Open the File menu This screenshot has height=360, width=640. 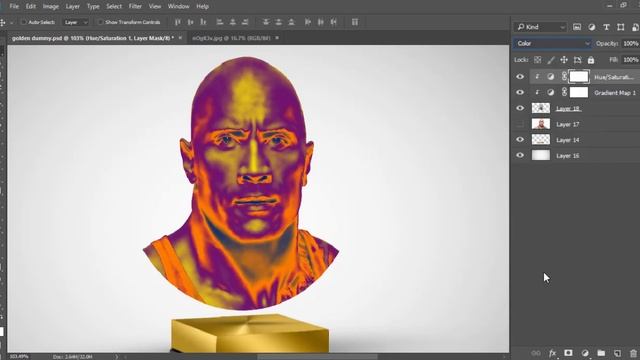14,7
